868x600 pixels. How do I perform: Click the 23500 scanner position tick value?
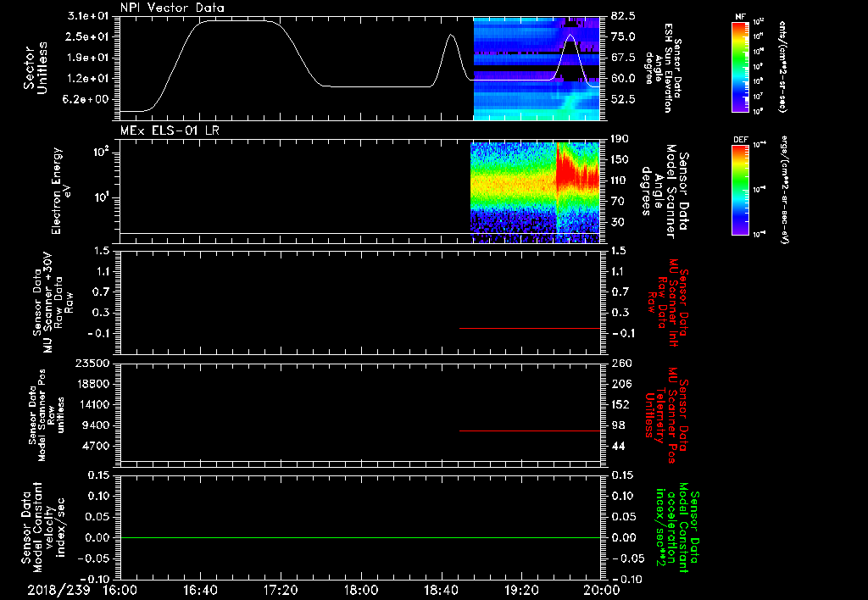93,363
